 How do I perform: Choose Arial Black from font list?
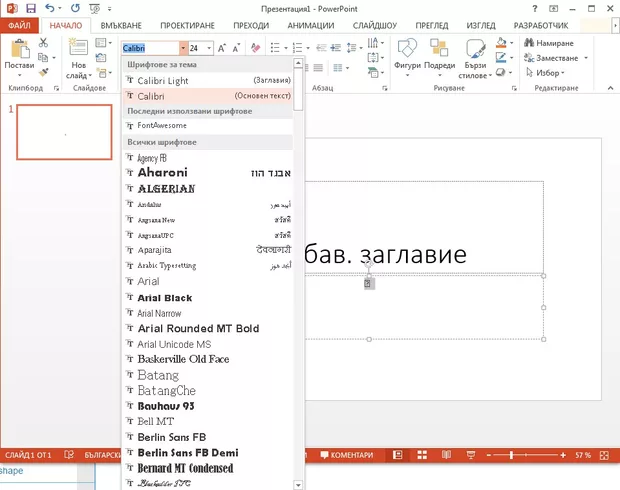(x=165, y=298)
